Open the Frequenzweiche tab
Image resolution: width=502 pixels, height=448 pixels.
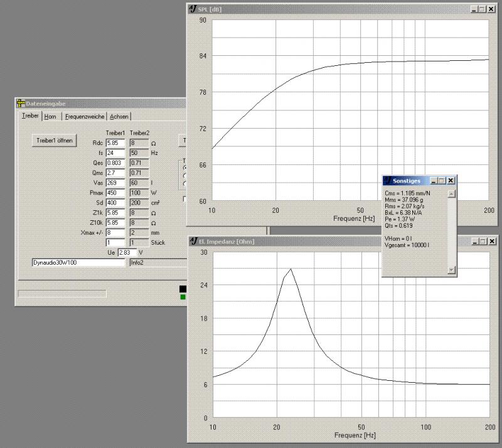tap(85, 117)
